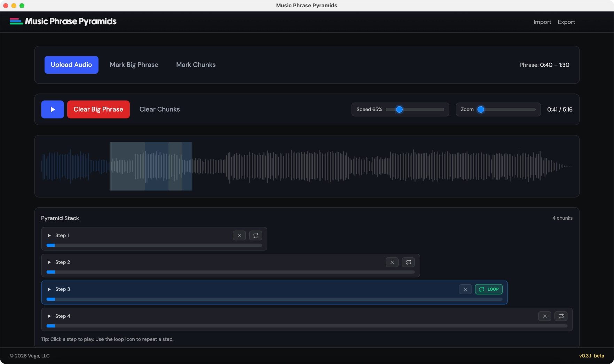Click the loop icon on Step 1
The height and width of the screenshot is (364, 614).
tap(255, 235)
